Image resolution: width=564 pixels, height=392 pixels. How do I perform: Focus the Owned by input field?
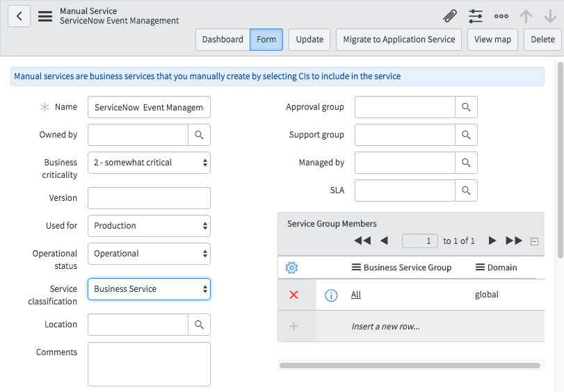138,135
